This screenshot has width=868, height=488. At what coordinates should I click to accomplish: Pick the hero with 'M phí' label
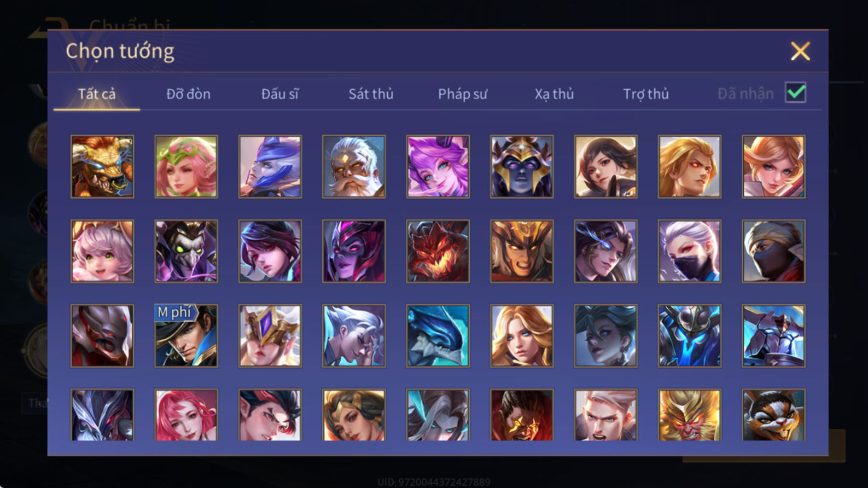[x=186, y=335]
